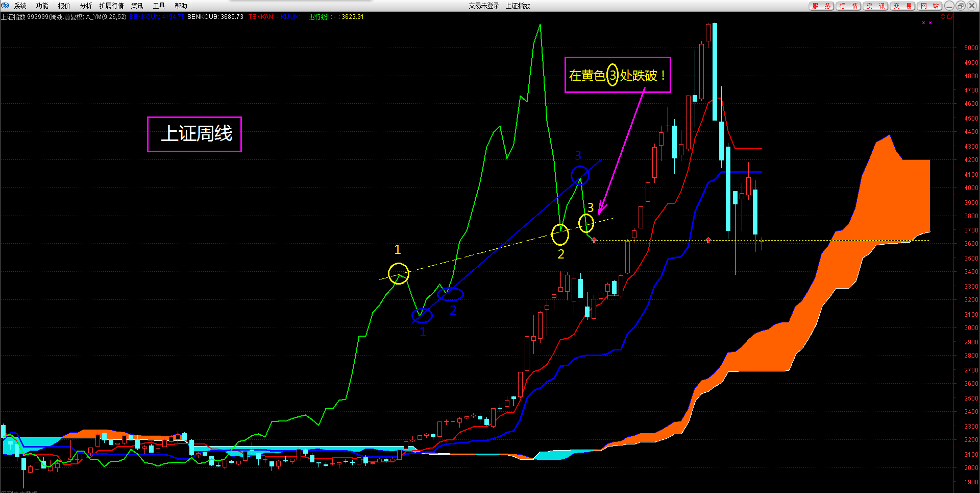Open the 扩展行情 menu
Viewport: 980px width, 493px height.
pos(112,6)
